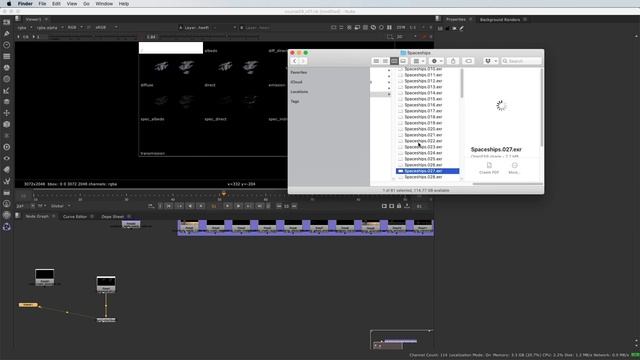Click the Locations heading in Finder sidebar
Image resolution: width=640 pixels, height=360 pixels.
299,92
